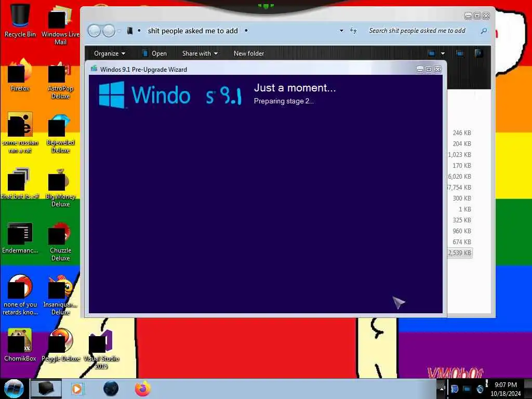Open the Organize dropdown menu
532x399 pixels.
109,54
